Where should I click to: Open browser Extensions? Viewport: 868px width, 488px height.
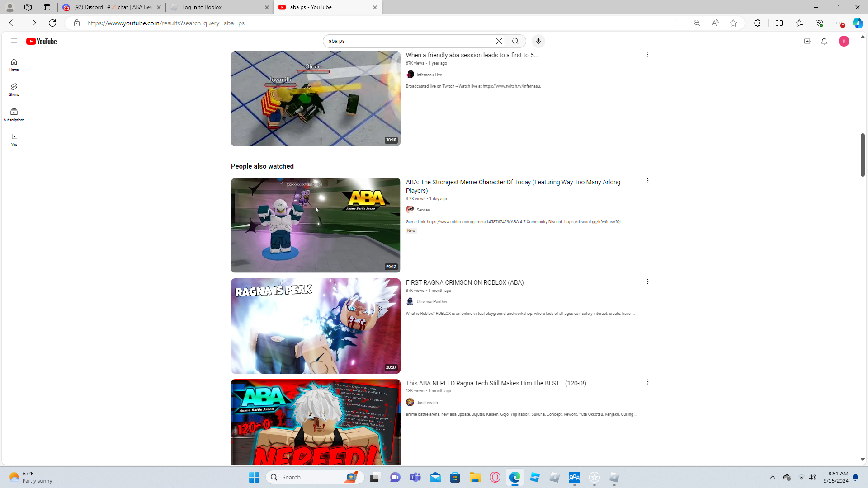(758, 23)
